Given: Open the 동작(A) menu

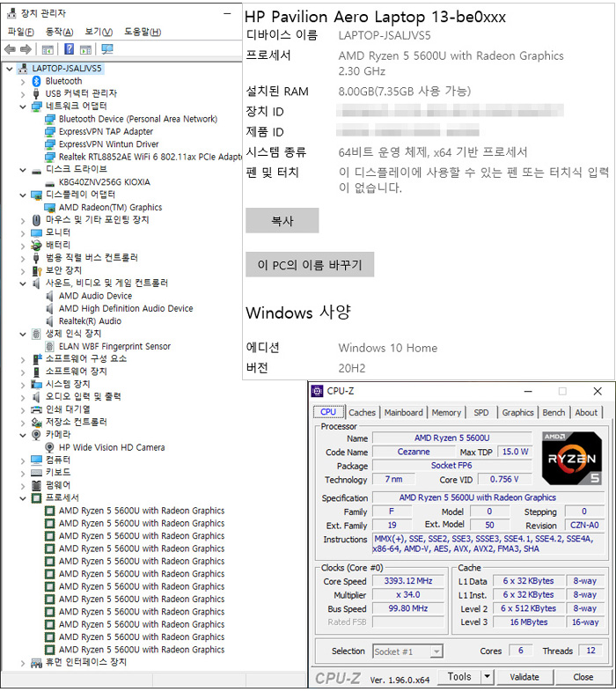Looking at the screenshot, I should pos(60,32).
